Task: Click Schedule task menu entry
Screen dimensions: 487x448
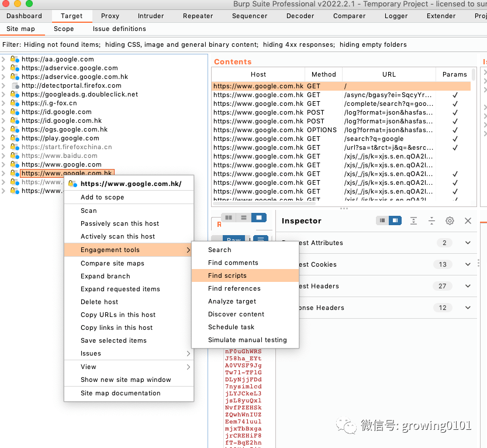Action: (x=246, y=327)
